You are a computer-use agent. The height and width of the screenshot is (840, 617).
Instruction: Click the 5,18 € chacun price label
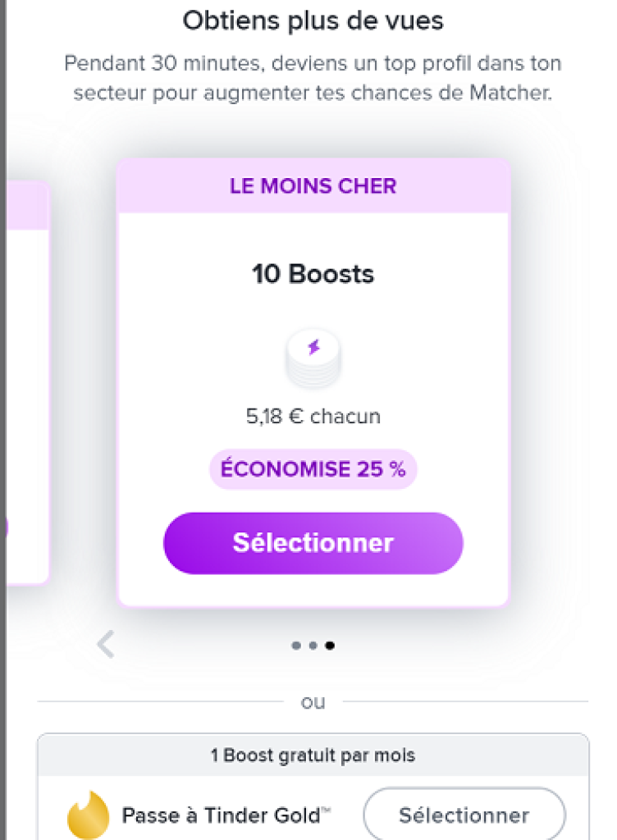(x=313, y=416)
